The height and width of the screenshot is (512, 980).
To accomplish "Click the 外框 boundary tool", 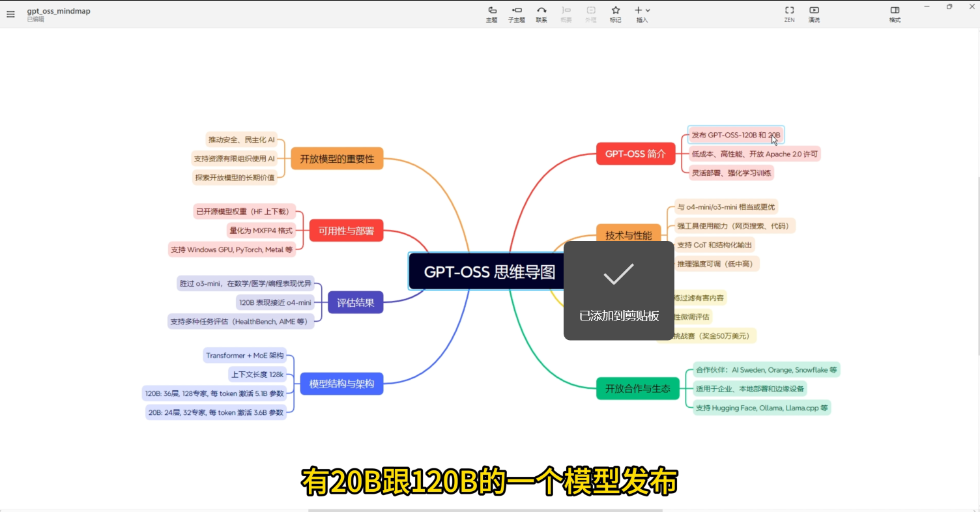I will pos(590,14).
